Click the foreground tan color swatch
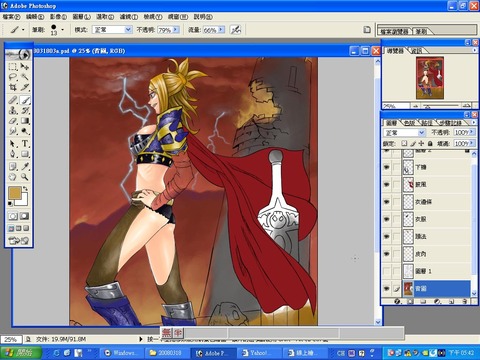This screenshot has height=360, width=480. coord(14,193)
